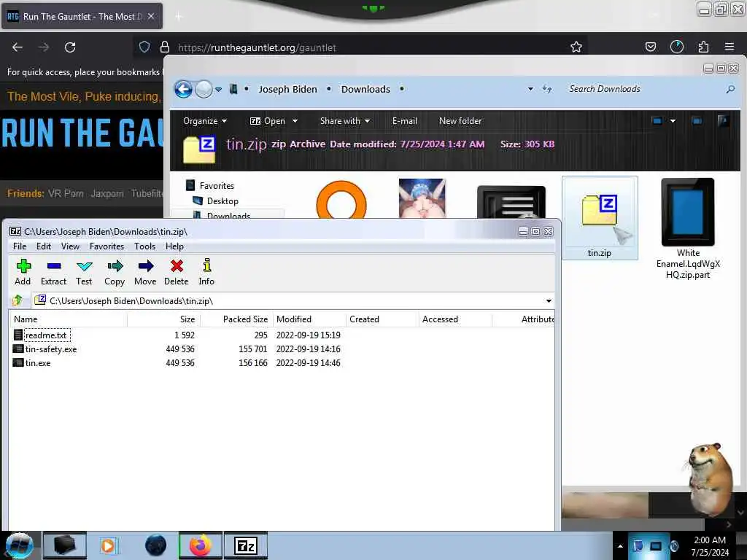Click the Move toolbar icon
Viewport: 747px width, 560px height.
[x=145, y=272]
